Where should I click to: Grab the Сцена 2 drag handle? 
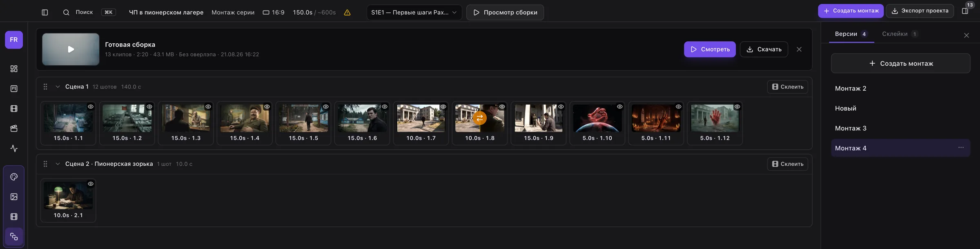45,164
